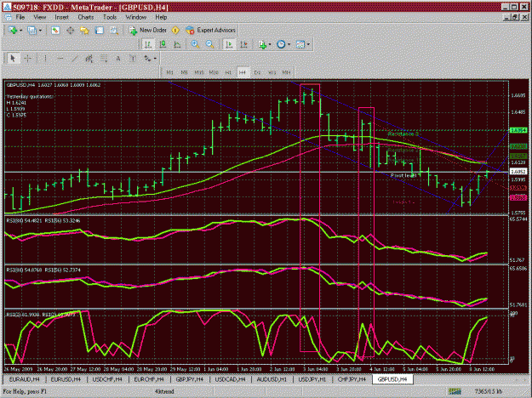Click the Periods clock icon
Screen dimensions: 532x398
[281, 44]
